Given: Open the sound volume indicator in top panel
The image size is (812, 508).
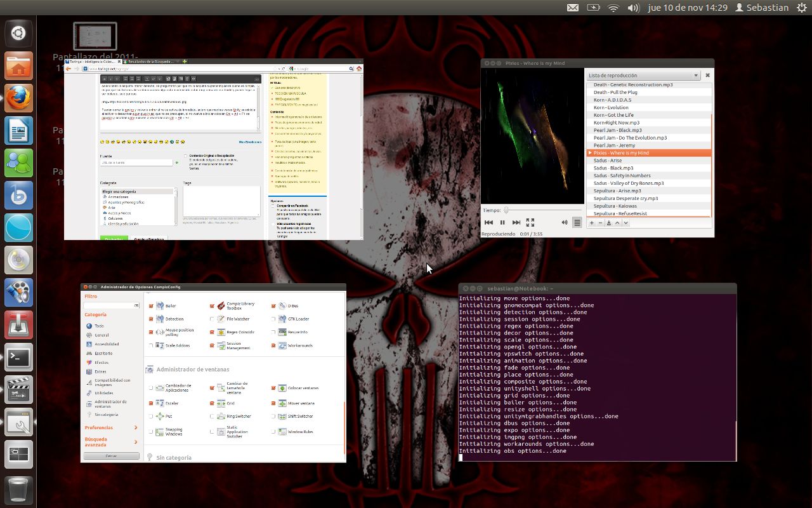Looking at the screenshot, I should [x=633, y=8].
